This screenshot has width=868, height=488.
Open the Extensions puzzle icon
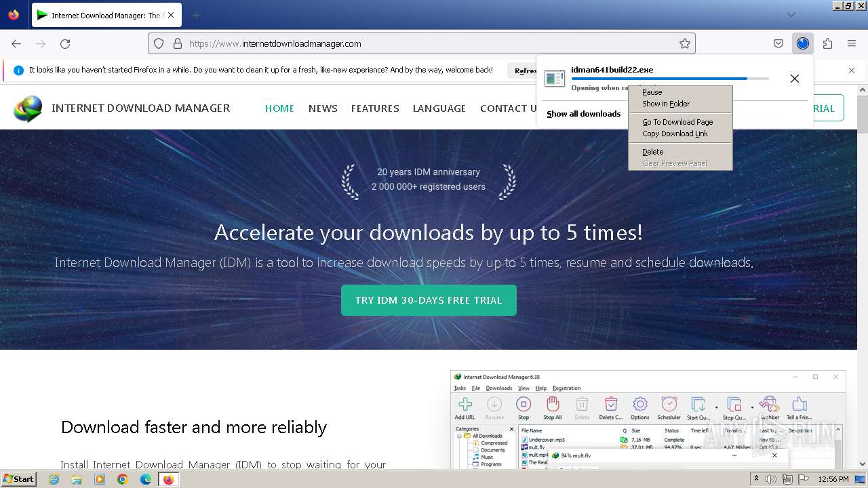click(827, 43)
